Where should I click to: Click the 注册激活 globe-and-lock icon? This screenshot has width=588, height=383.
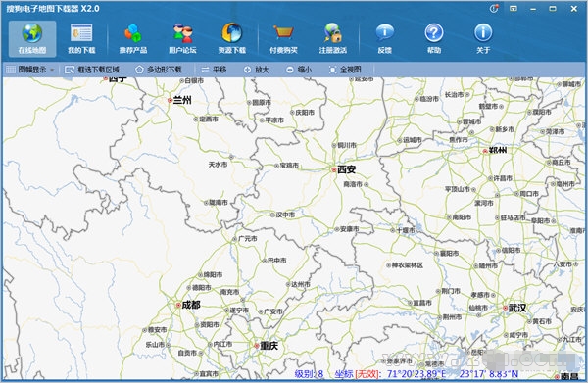point(333,33)
